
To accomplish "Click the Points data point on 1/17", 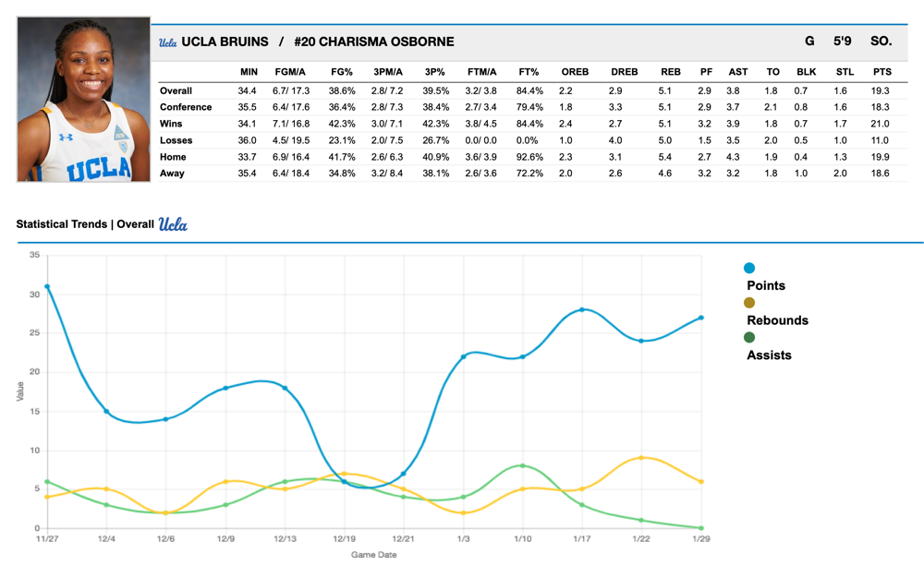I will click(x=582, y=310).
